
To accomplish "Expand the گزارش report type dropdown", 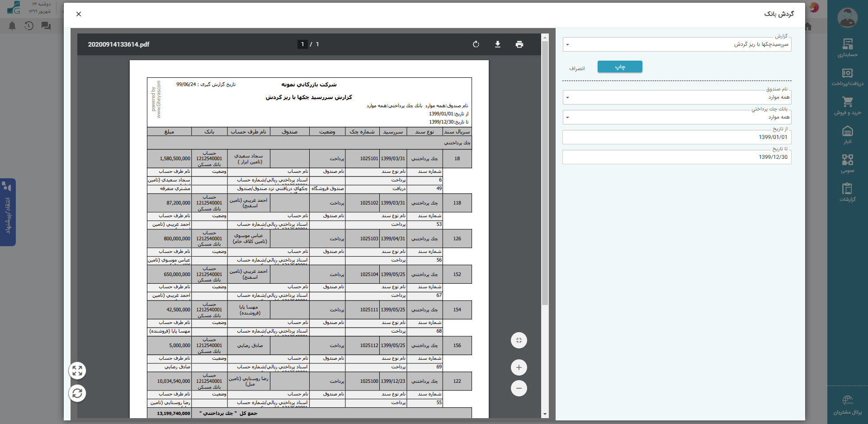I will pyautogui.click(x=677, y=44).
